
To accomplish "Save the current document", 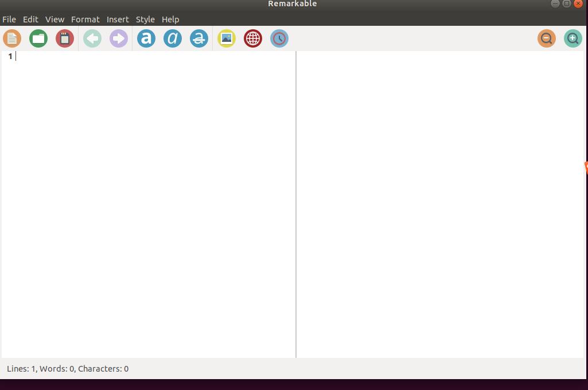I will tap(64, 38).
